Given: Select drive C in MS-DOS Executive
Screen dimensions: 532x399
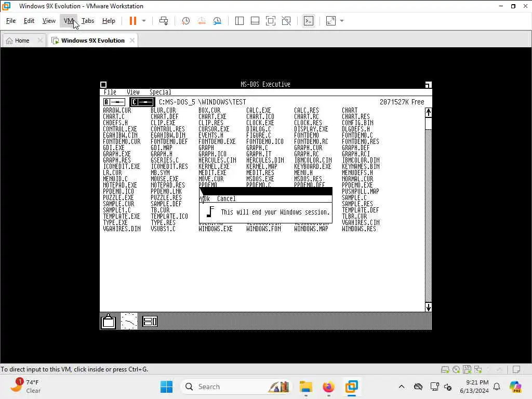Looking at the screenshot, I should [x=142, y=102].
